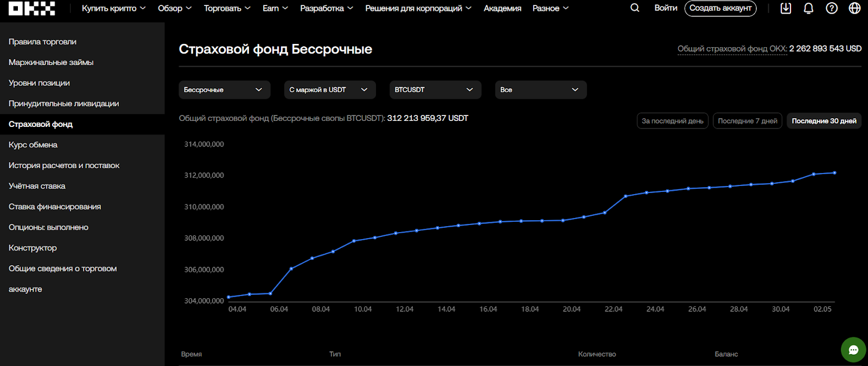Expand the Обзор menu
This screenshot has width=868, height=366.
pyautogui.click(x=175, y=8)
